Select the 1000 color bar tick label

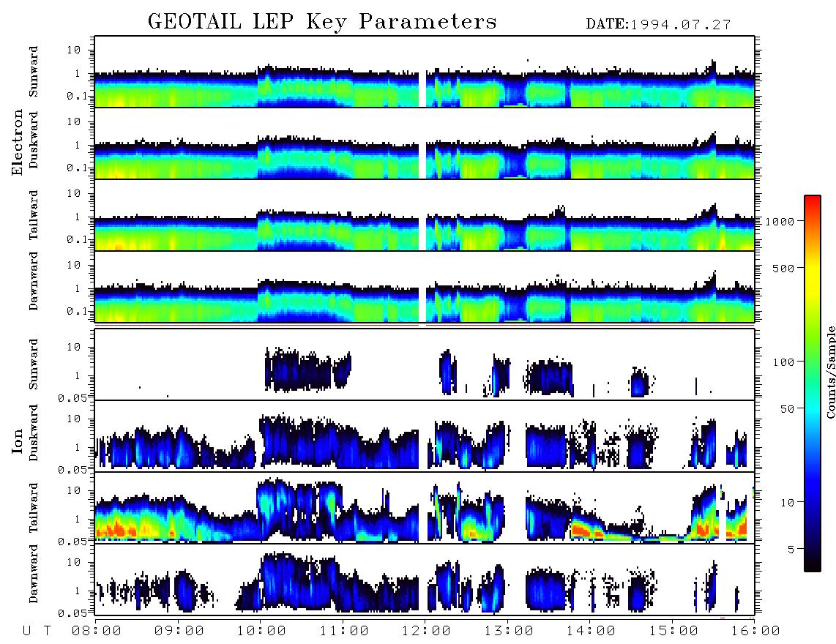point(780,221)
